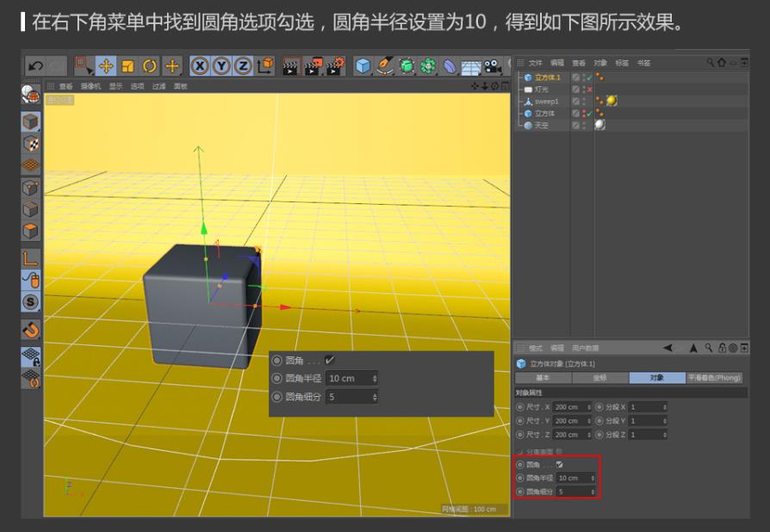Toggle the 圆角 checkbox in the attributes panel
The width and height of the screenshot is (770, 532).
pyautogui.click(x=559, y=465)
